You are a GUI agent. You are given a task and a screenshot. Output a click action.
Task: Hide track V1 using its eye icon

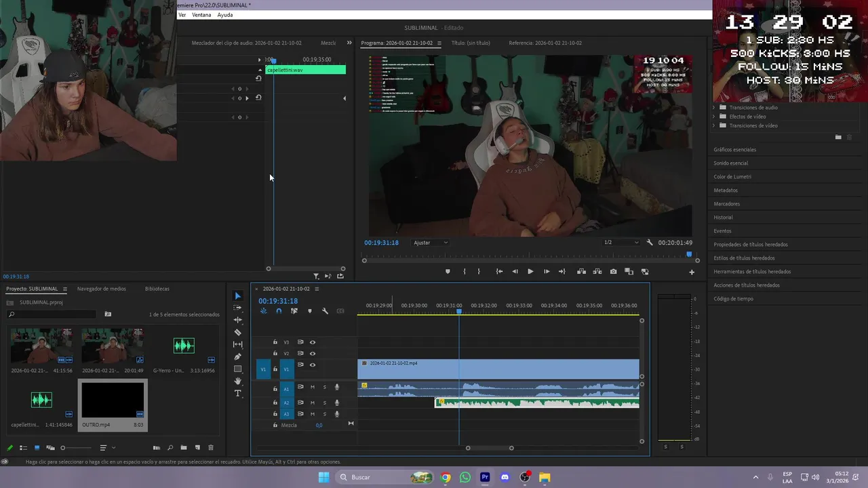(313, 365)
